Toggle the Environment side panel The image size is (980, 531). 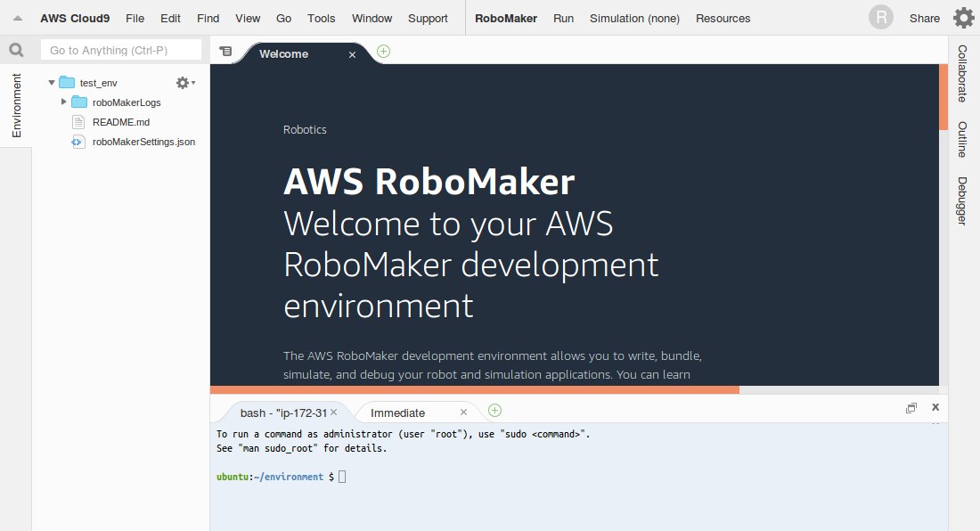point(16,105)
